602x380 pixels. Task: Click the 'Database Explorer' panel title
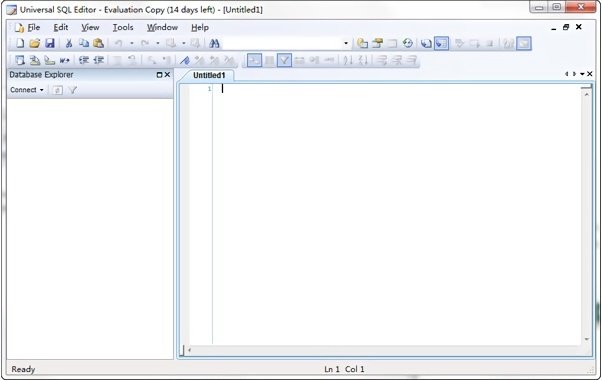point(41,74)
